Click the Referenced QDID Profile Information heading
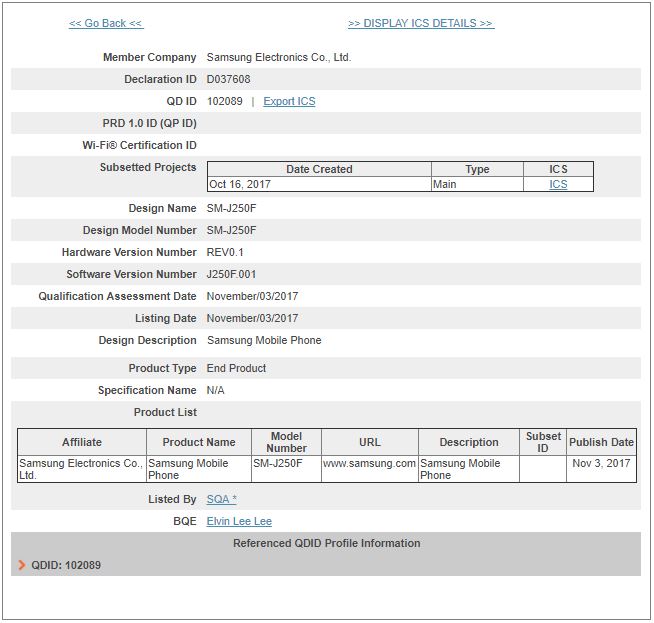 pos(327,543)
